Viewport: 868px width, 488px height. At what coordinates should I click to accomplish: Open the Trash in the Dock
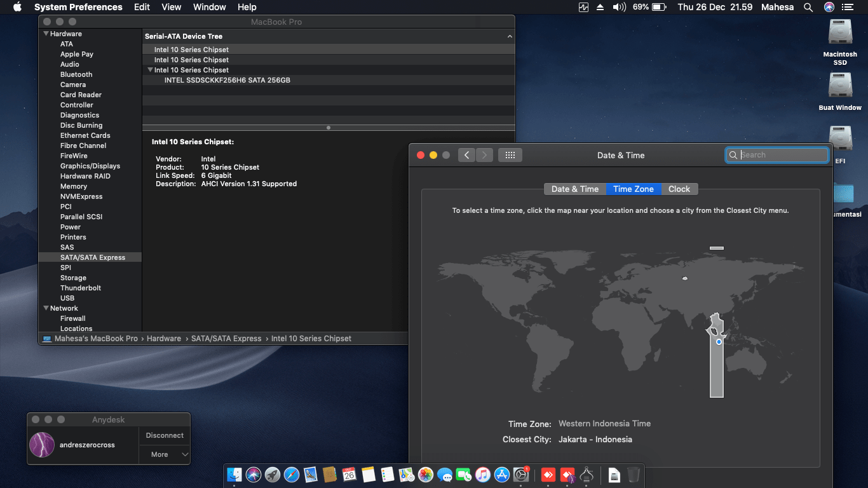(x=634, y=475)
